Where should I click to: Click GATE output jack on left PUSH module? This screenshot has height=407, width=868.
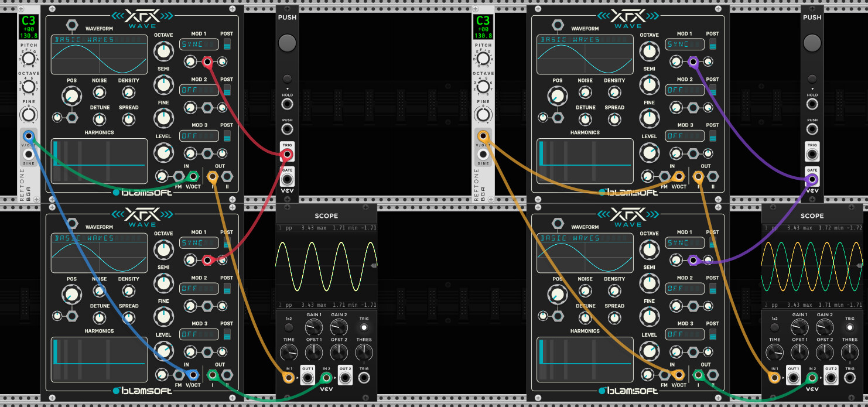point(287,180)
